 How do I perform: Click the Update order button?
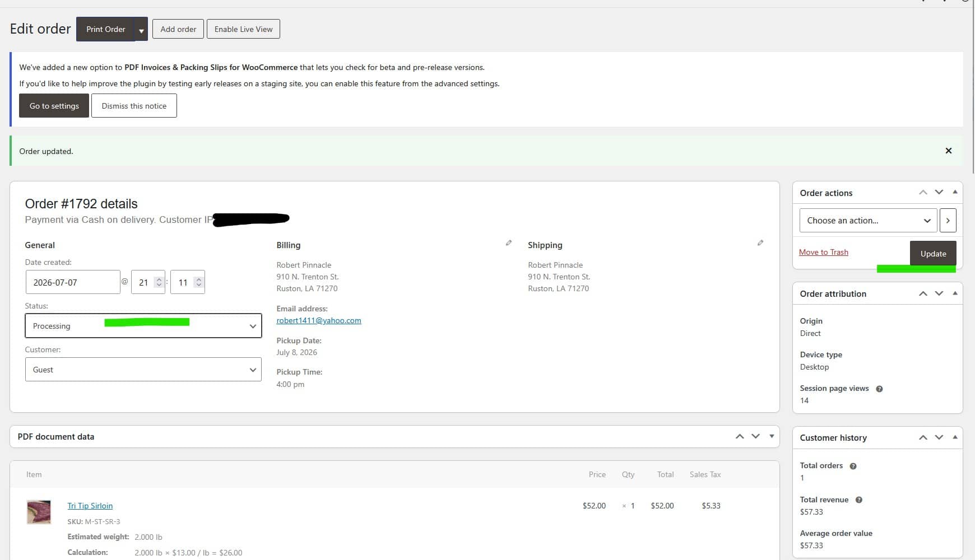[933, 254]
